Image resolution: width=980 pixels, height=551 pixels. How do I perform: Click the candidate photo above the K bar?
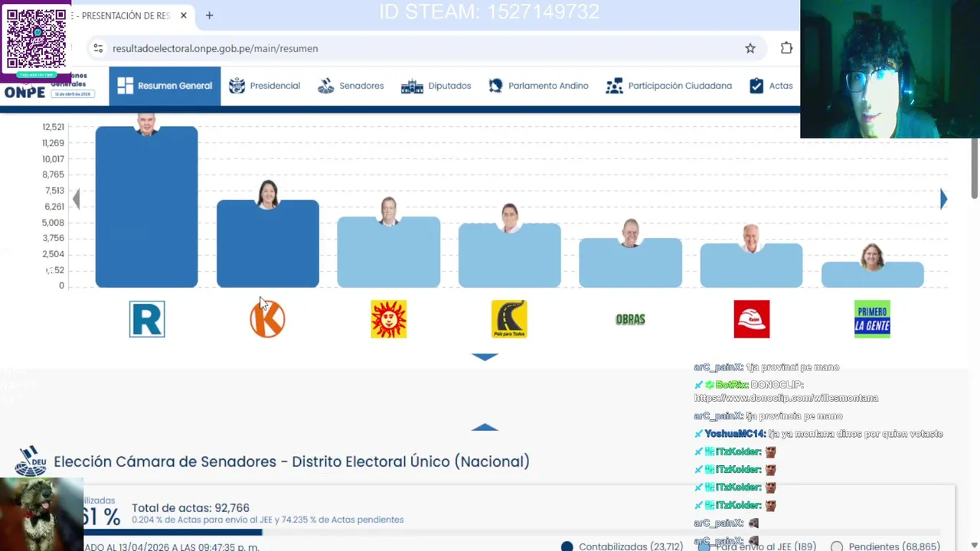pos(267,194)
